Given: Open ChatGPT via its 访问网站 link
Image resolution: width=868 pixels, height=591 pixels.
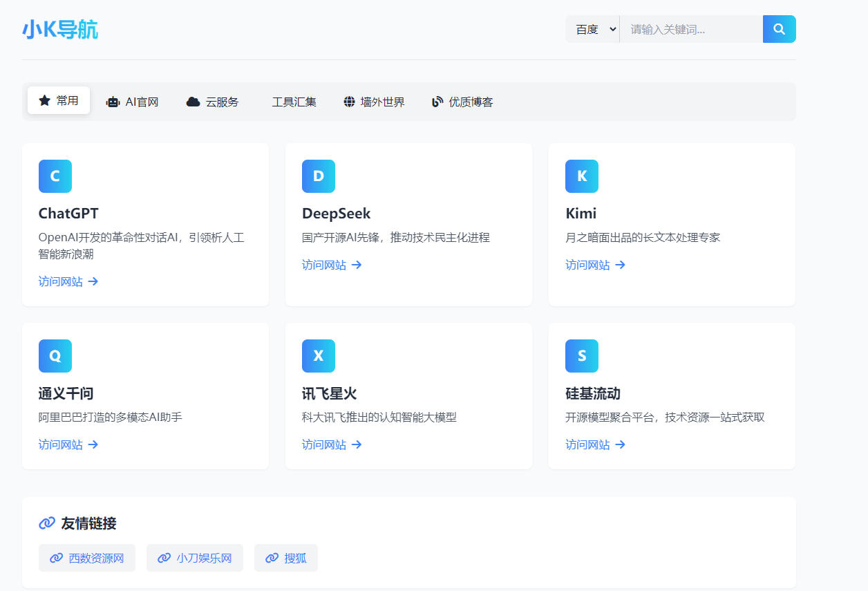Looking at the screenshot, I should [x=62, y=281].
